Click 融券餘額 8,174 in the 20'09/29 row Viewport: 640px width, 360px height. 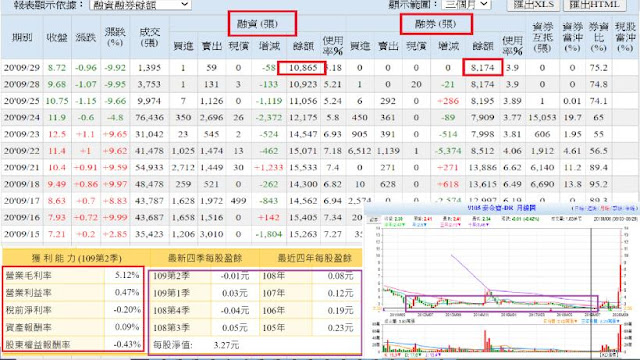482,68
